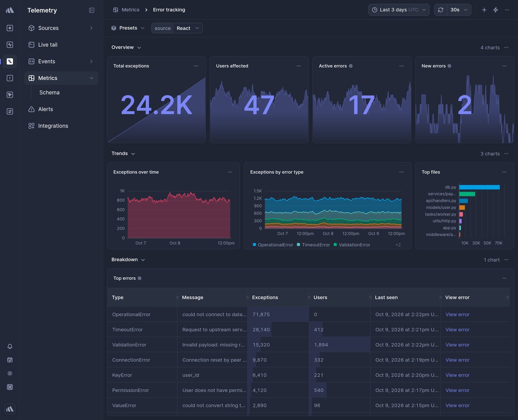Image resolution: width=518 pixels, height=420 pixels.
Task: Open Top files chart options
Action: click(504, 172)
